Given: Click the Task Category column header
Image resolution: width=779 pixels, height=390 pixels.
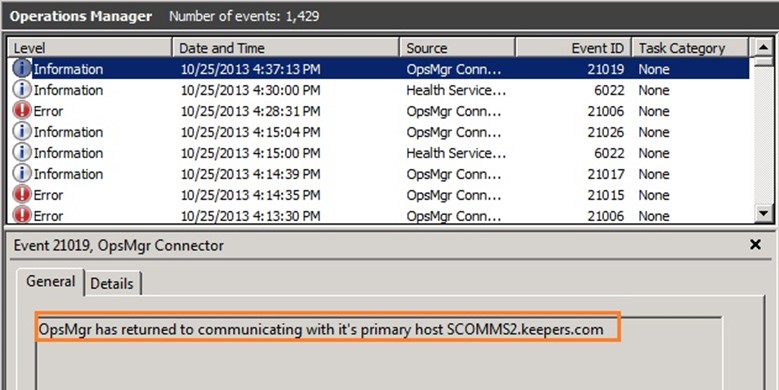Looking at the screenshot, I should coord(690,48).
